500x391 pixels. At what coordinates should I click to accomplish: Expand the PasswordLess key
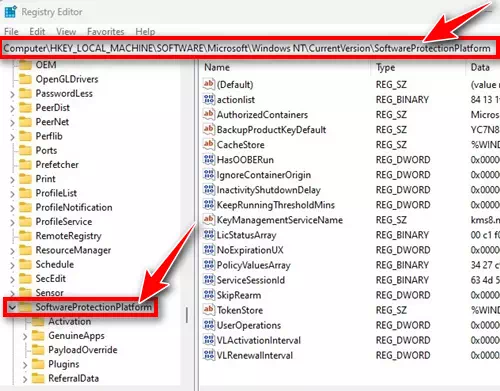12,94
